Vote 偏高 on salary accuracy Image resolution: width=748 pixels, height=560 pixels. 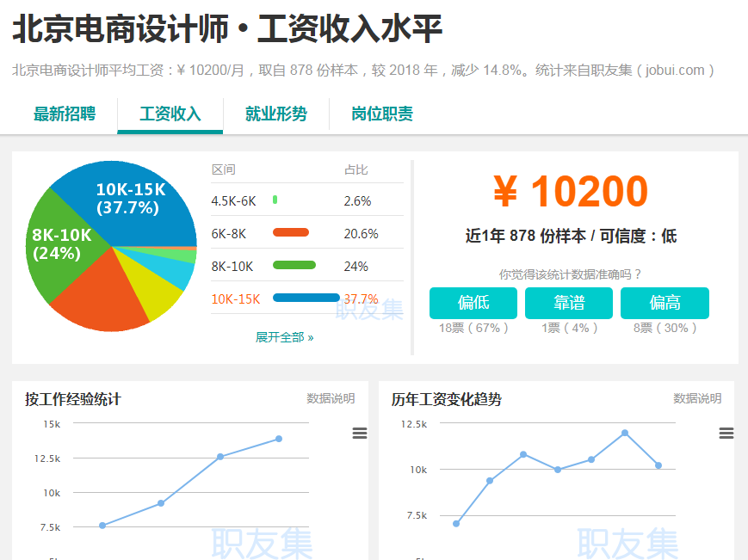click(x=665, y=303)
